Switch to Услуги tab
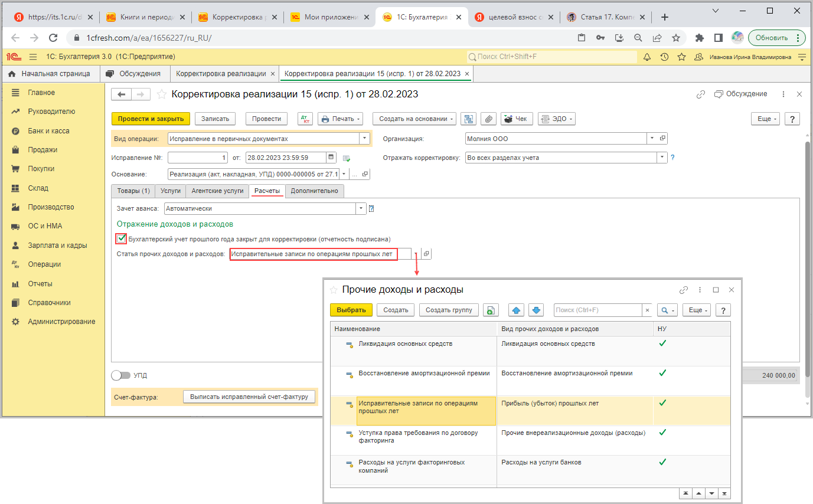This screenshot has width=813, height=504. click(171, 191)
